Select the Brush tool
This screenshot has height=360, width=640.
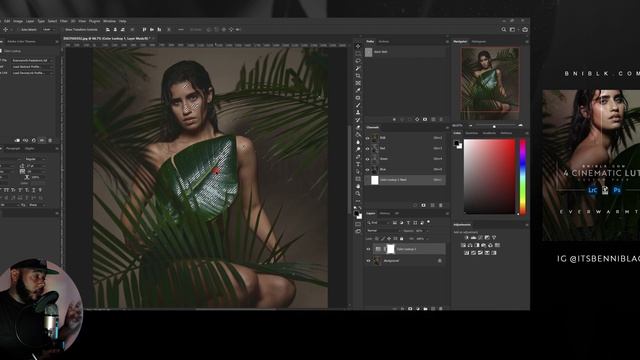point(358,105)
